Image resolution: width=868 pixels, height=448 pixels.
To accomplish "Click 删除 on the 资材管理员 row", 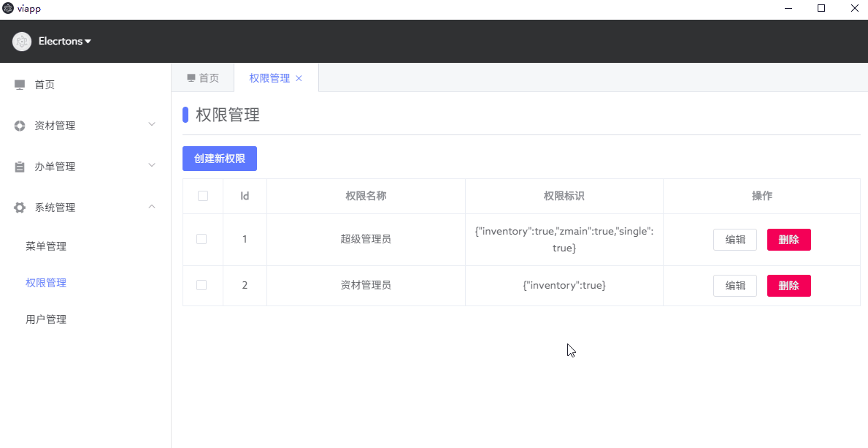I will pyautogui.click(x=788, y=285).
